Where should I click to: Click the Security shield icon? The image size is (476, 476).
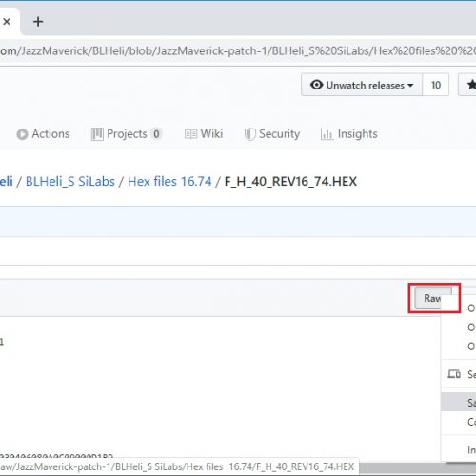[x=250, y=134]
